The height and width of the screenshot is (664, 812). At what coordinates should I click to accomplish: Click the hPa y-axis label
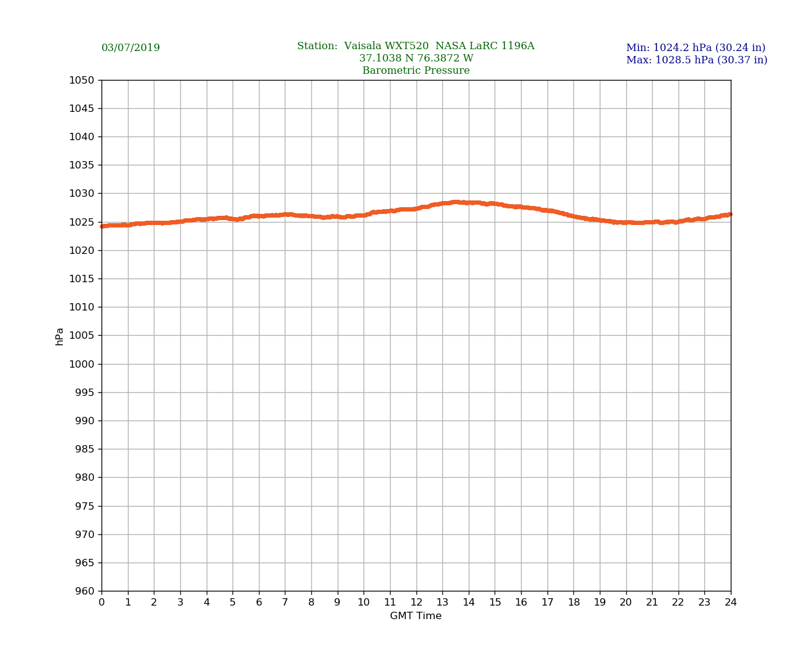[x=60, y=336]
